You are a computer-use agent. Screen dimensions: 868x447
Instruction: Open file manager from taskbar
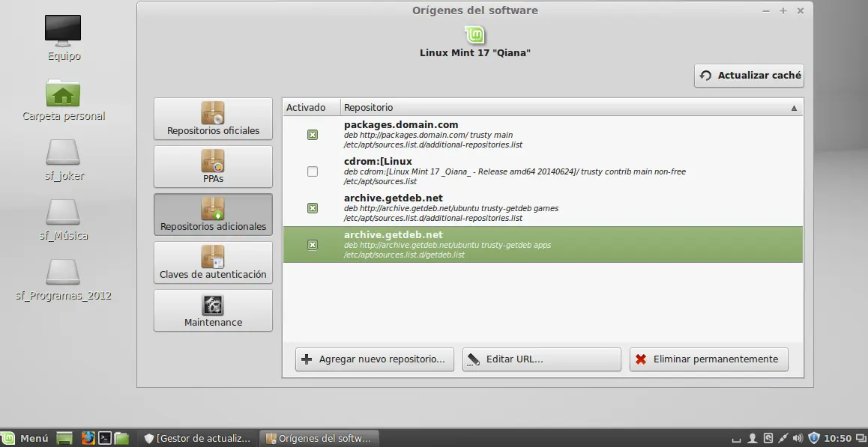(x=121, y=438)
